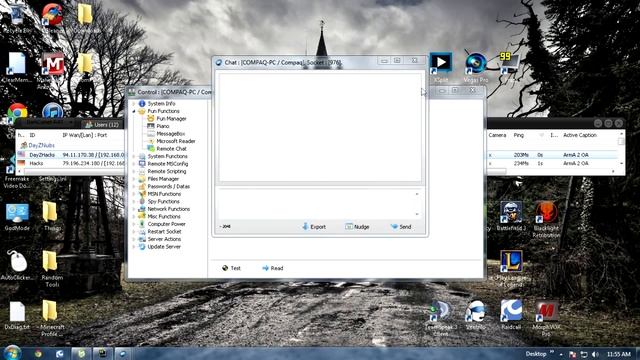Open the AutoClicker desktop icon
Image resolution: width=640 pixels, height=360 pixels.
[17, 265]
